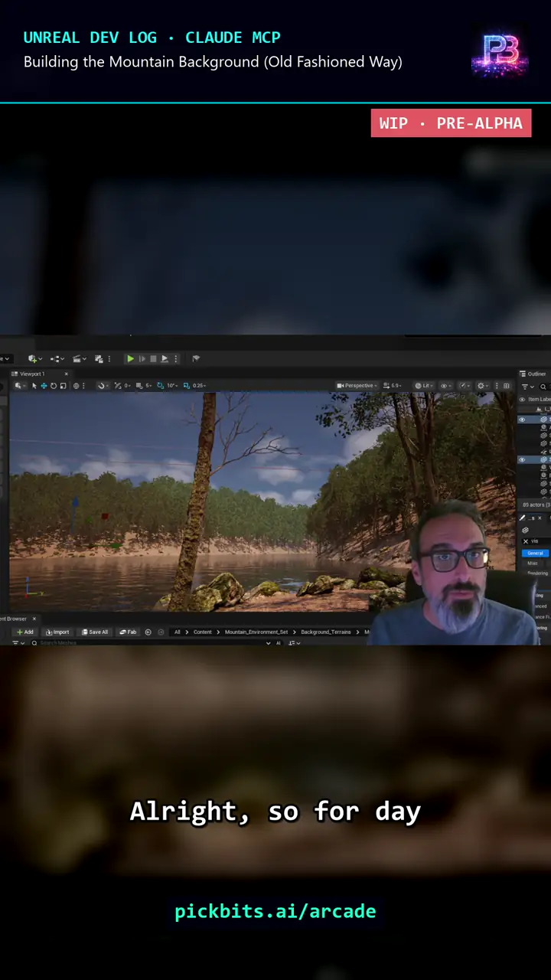551x980 pixels.
Task: Start Play in Editor with green play button
Action: [130, 358]
